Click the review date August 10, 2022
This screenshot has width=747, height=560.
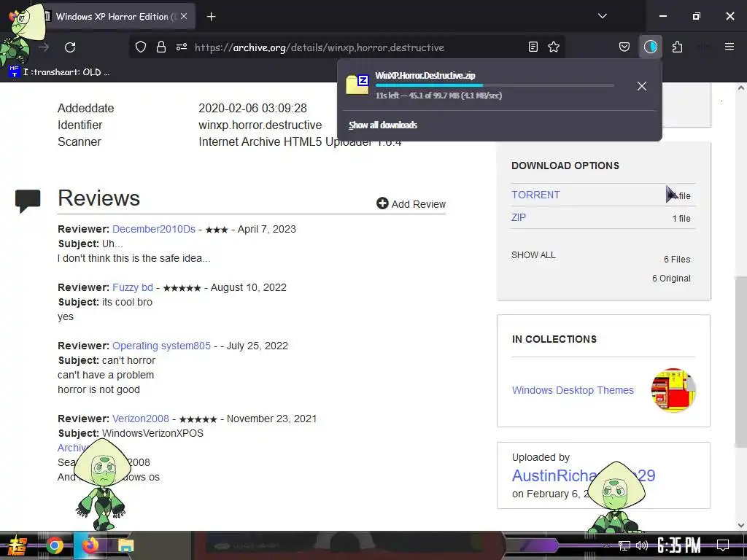point(249,287)
